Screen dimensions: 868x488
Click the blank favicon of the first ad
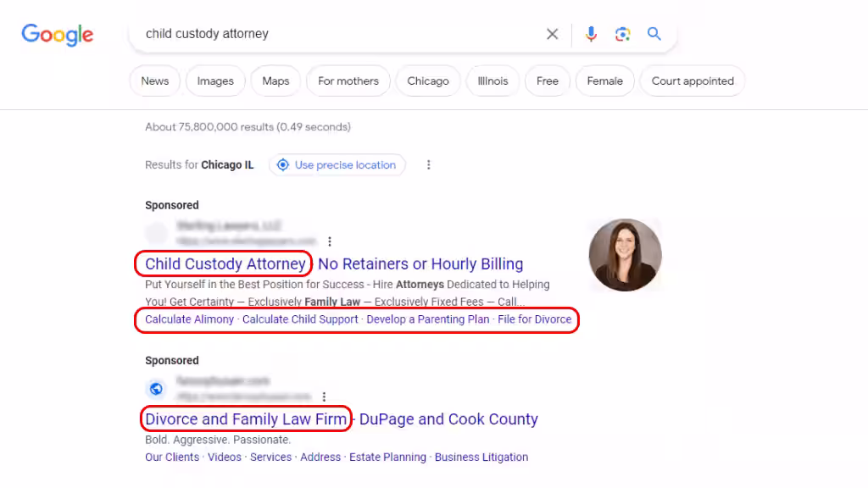coord(156,233)
